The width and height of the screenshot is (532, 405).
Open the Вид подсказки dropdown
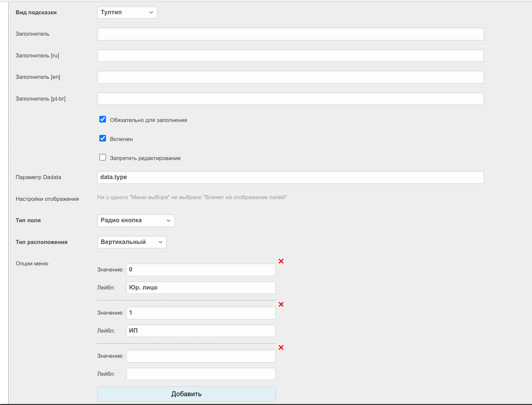pyautogui.click(x=127, y=13)
